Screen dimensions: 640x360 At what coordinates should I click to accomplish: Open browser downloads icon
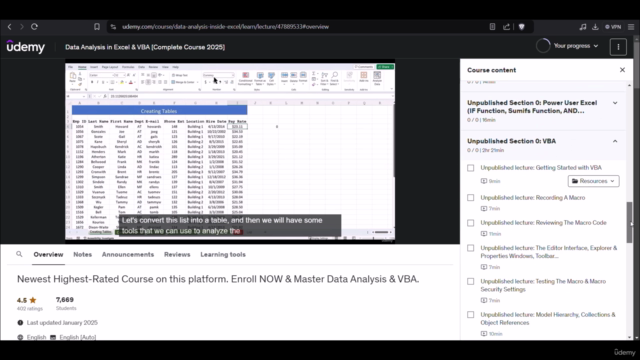[595, 27]
